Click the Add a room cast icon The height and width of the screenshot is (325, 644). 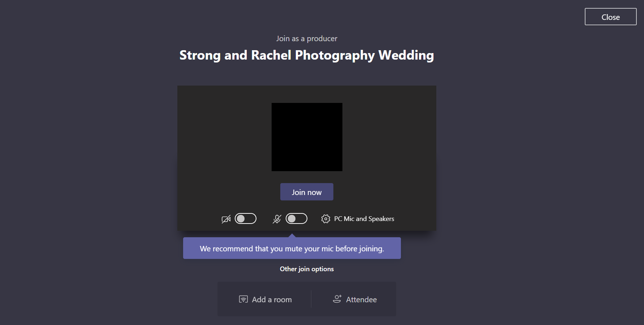click(x=243, y=299)
